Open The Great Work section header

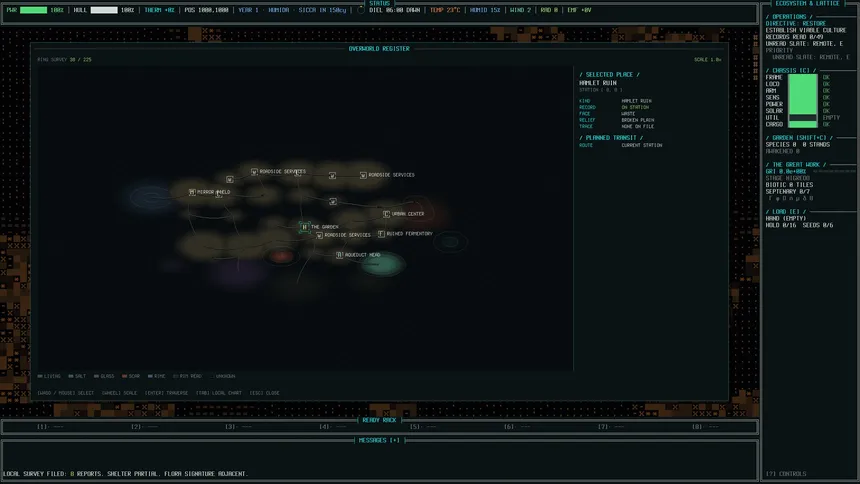tap(796, 165)
